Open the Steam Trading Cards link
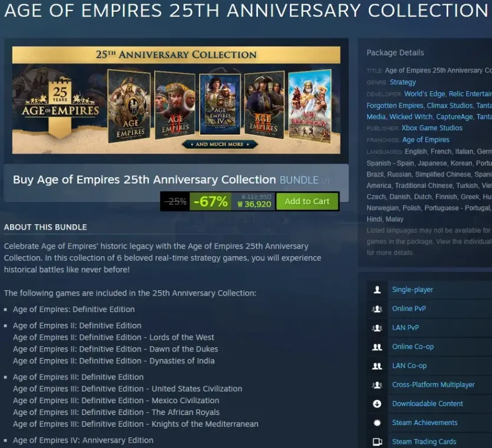The height and width of the screenshot is (448, 492). pos(424,442)
